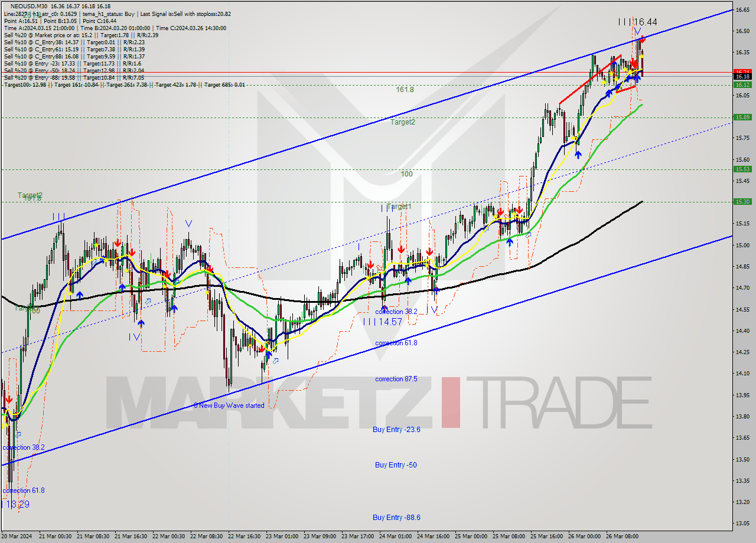Screen dimensions: 756x543
Task: Click the 16.65 price axis value
Action: [742, 10]
